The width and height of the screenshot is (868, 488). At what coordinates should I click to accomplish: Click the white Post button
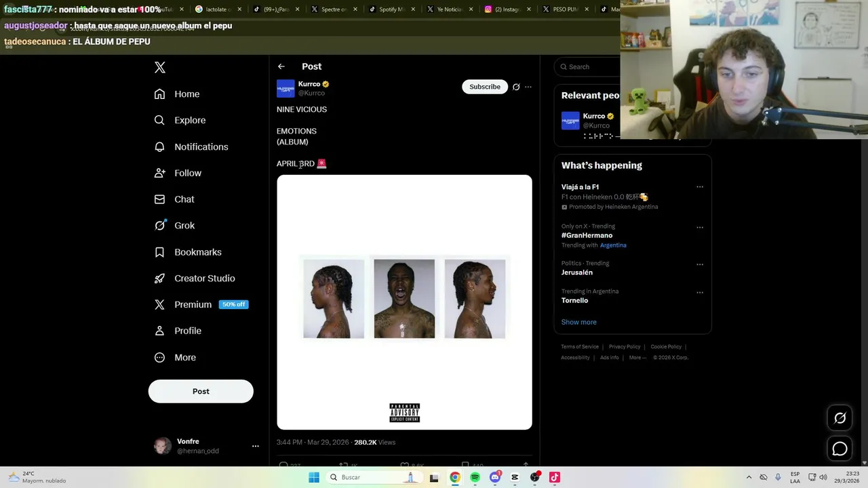(201, 391)
